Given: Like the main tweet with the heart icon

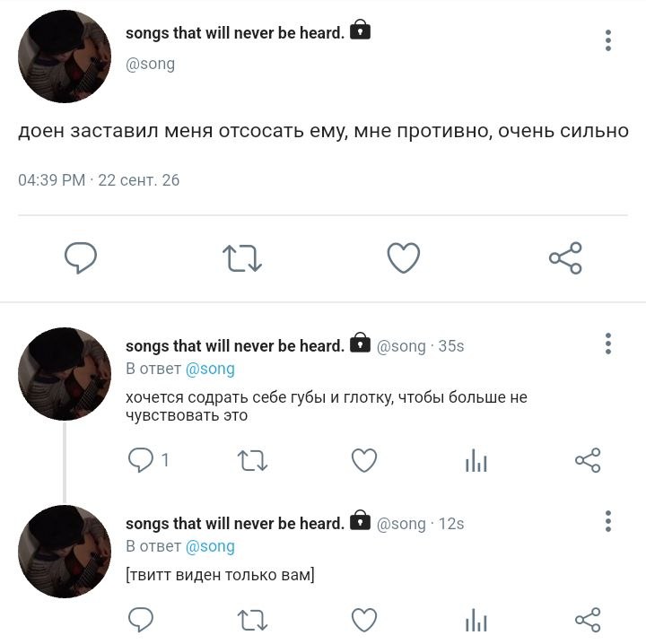Looking at the screenshot, I should point(404,258).
